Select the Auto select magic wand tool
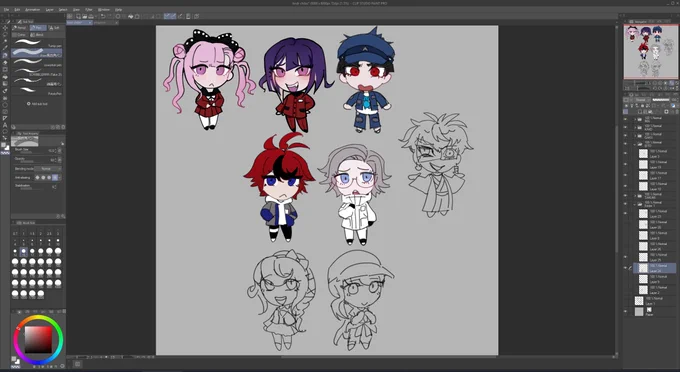Screen dimensions: 680x372 point(5,41)
